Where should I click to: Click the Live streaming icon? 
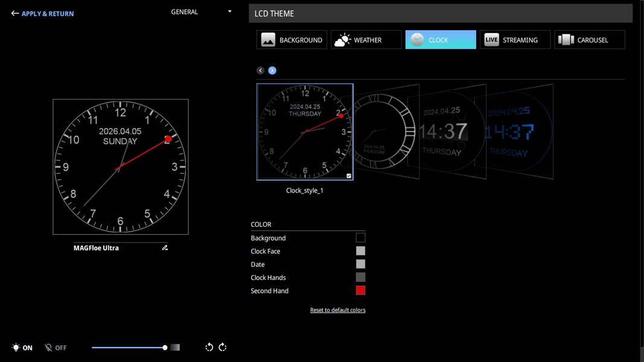(x=491, y=40)
